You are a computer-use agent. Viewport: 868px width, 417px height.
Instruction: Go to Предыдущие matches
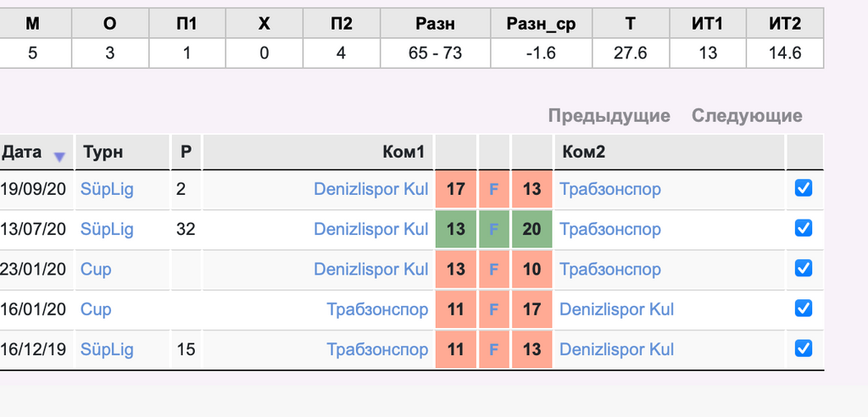click(x=609, y=116)
